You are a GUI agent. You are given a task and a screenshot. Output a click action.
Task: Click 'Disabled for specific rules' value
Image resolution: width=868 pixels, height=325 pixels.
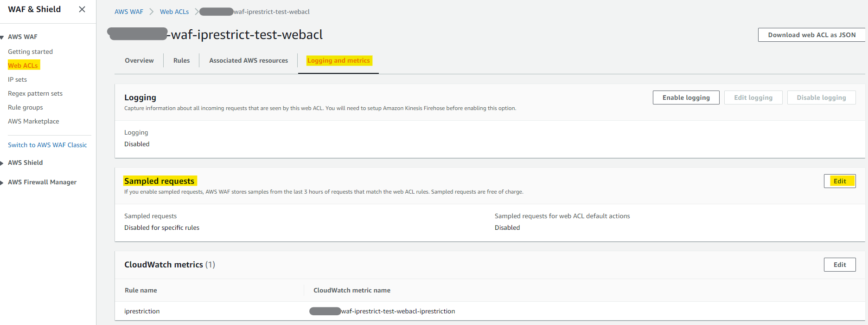point(162,227)
